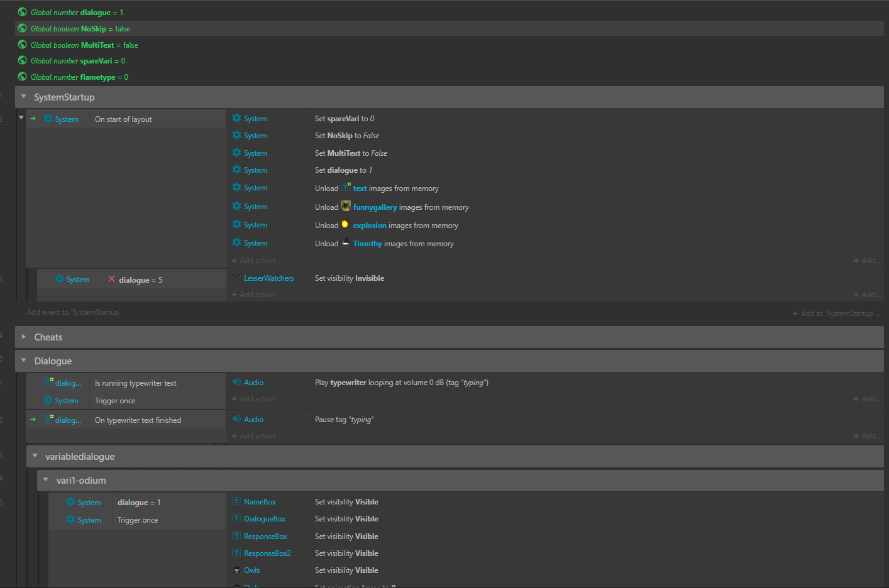Click NameBox text object icon
The width and height of the screenshot is (889, 588).
(x=236, y=501)
